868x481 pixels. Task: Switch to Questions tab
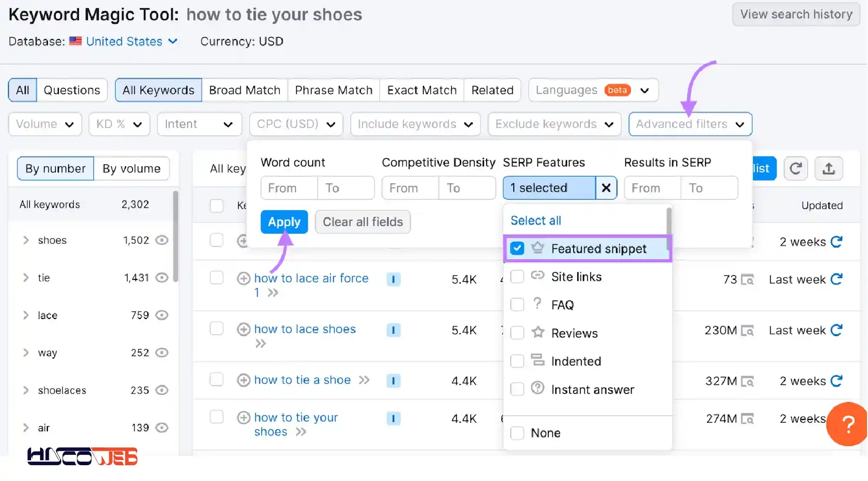click(x=72, y=90)
